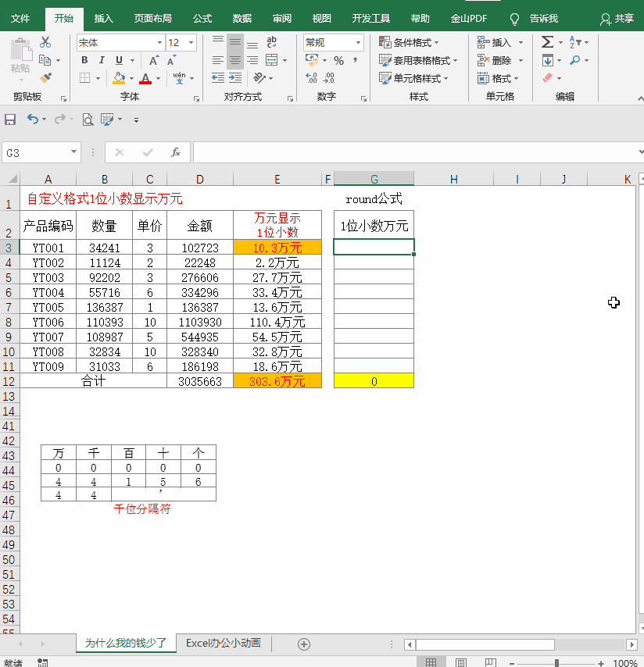Open text orientation icon
The width and height of the screenshot is (644, 667).
[x=259, y=78]
